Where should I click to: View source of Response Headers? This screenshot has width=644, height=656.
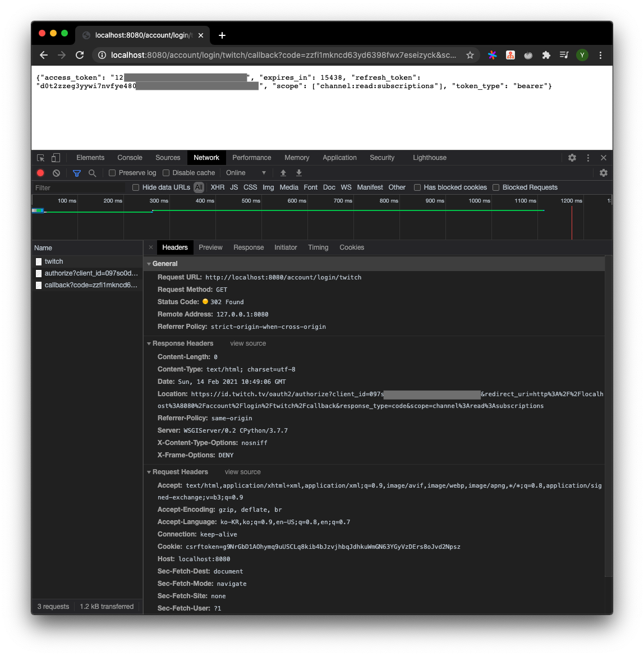pyautogui.click(x=247, y=343)
